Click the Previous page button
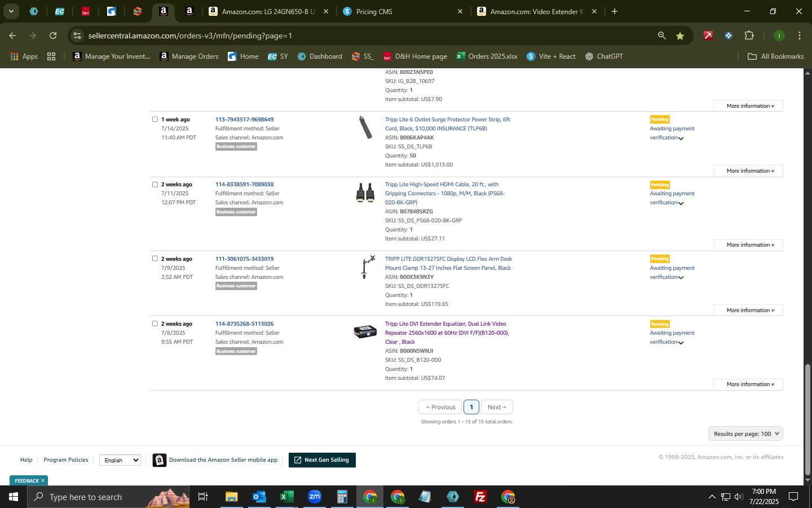 [x=440, y=407]
